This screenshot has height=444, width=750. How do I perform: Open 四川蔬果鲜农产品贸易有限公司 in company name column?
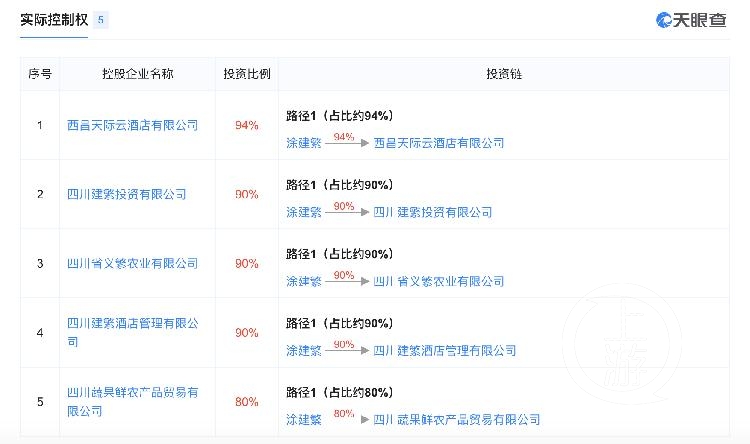pos(132,401)
